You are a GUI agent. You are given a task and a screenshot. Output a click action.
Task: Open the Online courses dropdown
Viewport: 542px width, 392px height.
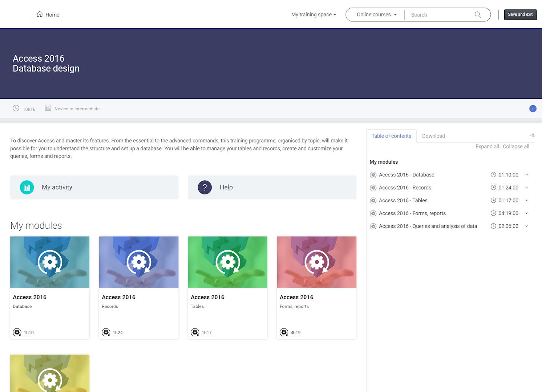point(376,15)
